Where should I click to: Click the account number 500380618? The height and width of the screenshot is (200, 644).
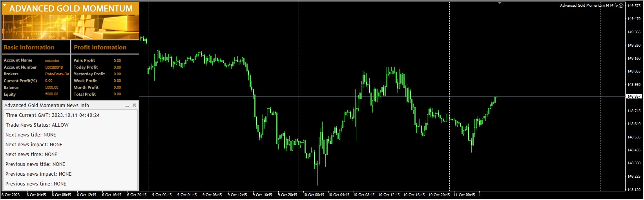point(54,67)
